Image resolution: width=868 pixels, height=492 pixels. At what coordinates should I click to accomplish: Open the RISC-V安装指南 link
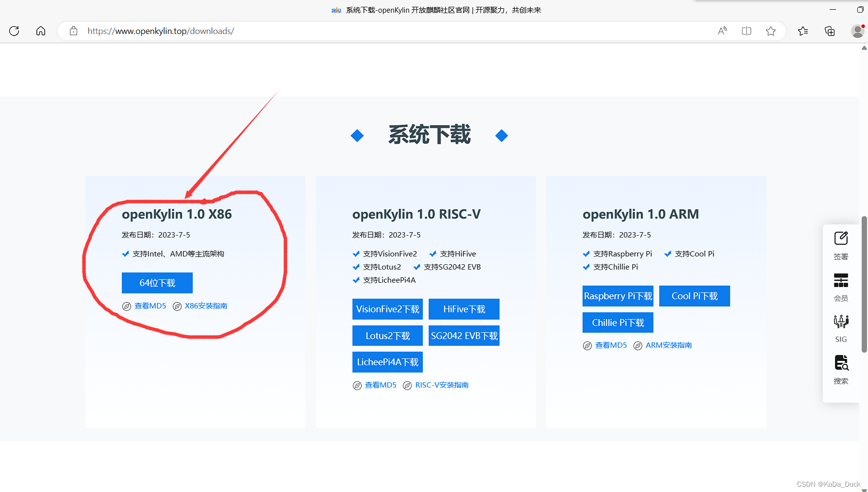[x=442, y=385]
